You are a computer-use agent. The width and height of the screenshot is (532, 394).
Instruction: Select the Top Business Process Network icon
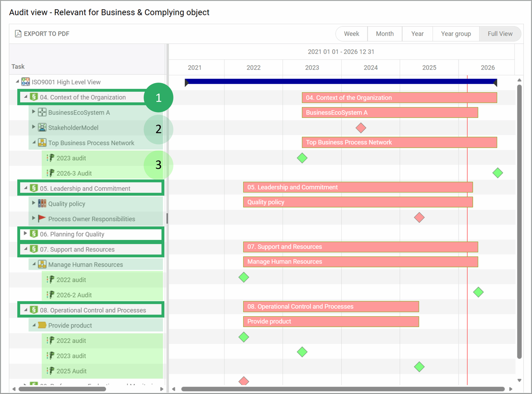coord(42,143)
